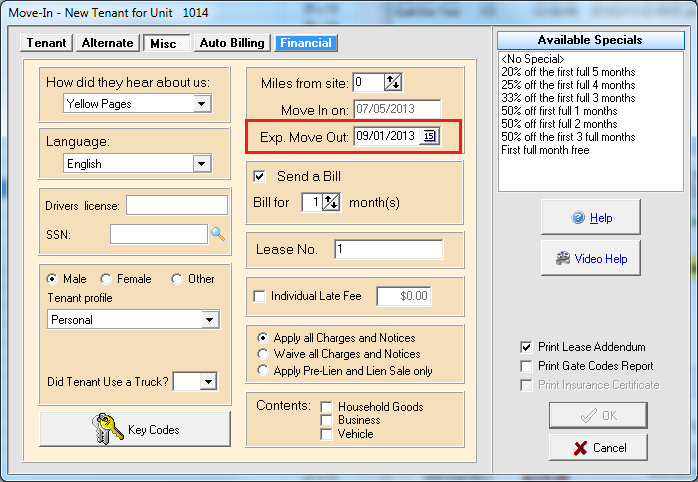Open the Exp. Move Out calendar picker
Image resolution: width=698 pixels, height=482 pixels.
click(x=429, y=136)
